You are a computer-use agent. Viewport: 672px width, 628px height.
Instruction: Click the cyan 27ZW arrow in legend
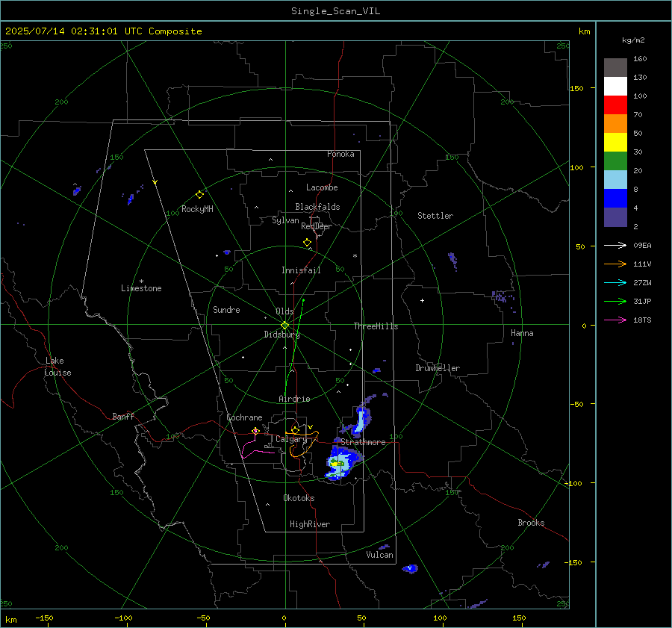(x=615, y=282)
